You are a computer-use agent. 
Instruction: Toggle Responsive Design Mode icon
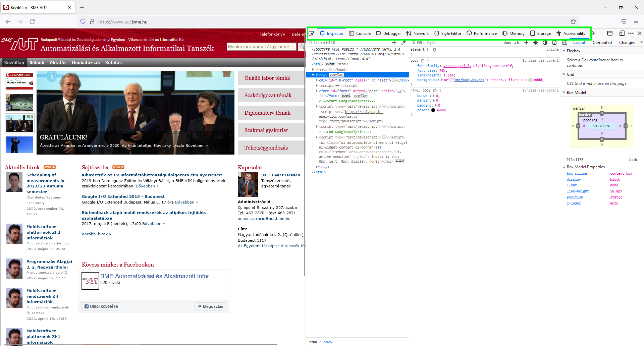[x=622, y=33]
